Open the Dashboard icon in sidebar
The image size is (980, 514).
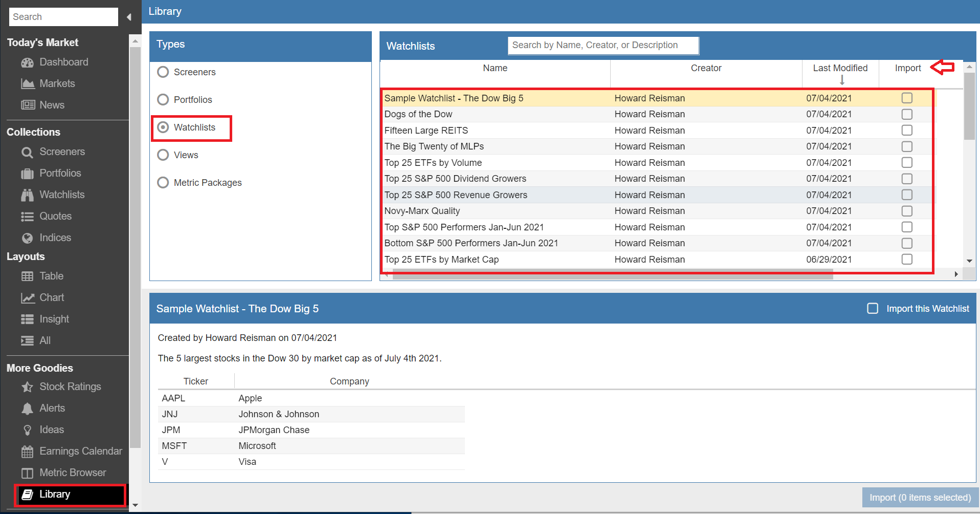pos(27,62)
